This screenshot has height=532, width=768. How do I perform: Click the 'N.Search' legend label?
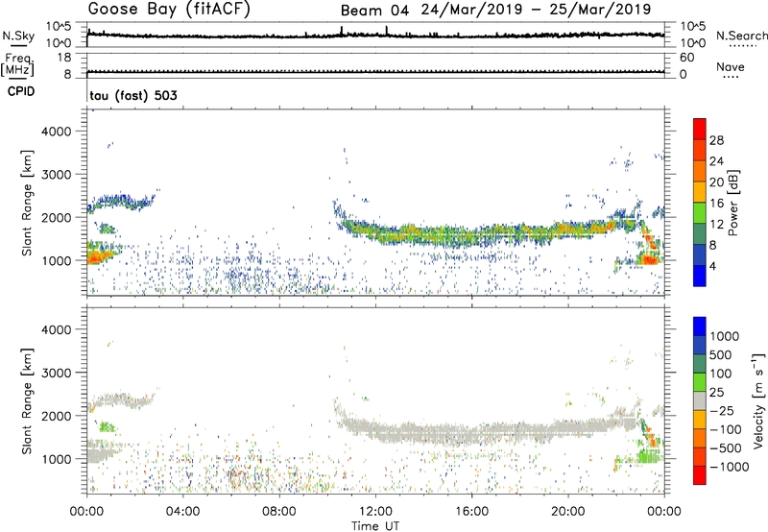click(x=741, y=36)
